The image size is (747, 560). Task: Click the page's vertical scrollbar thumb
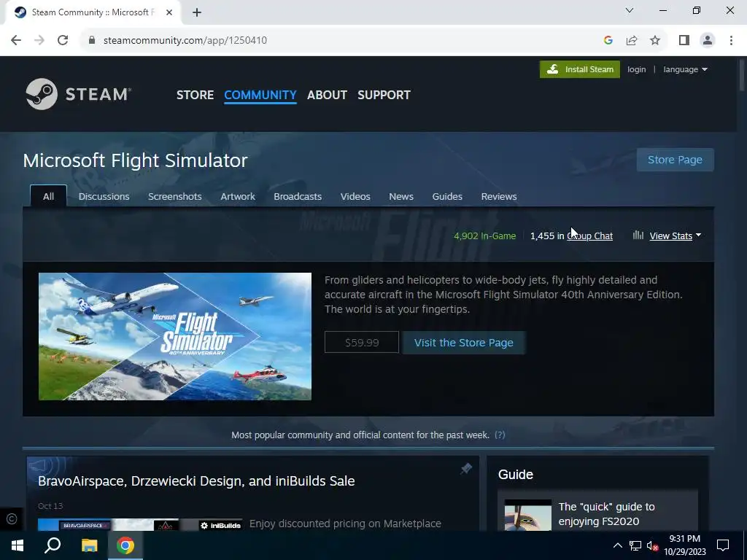tap(742, 74)
